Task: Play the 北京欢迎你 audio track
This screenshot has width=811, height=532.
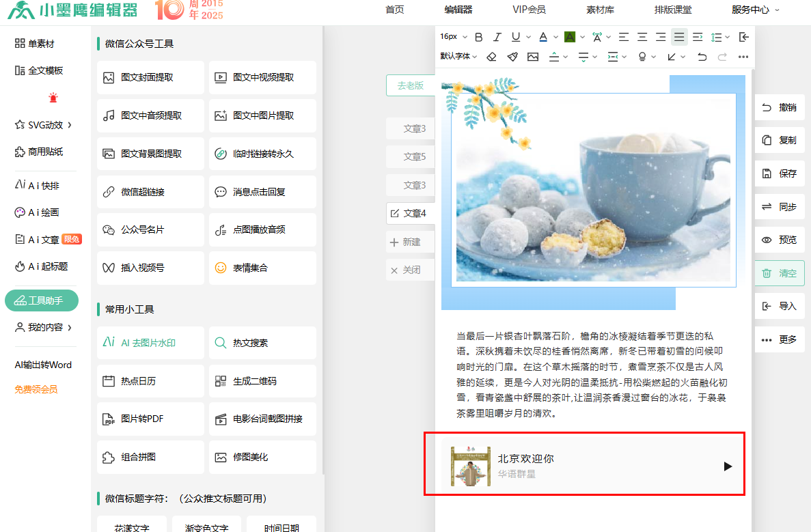Action: pos(728,466)
